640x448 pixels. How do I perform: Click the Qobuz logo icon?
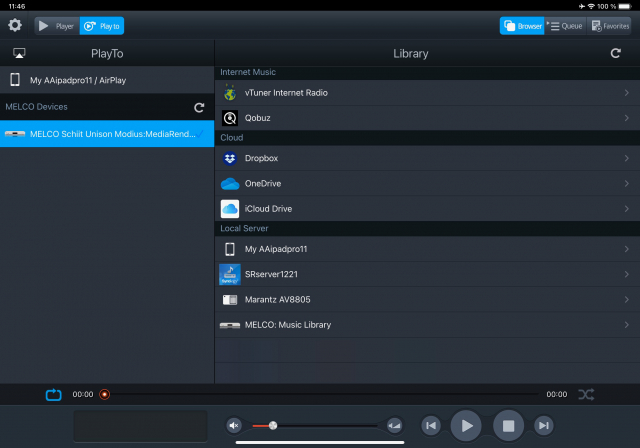[230, 118]
